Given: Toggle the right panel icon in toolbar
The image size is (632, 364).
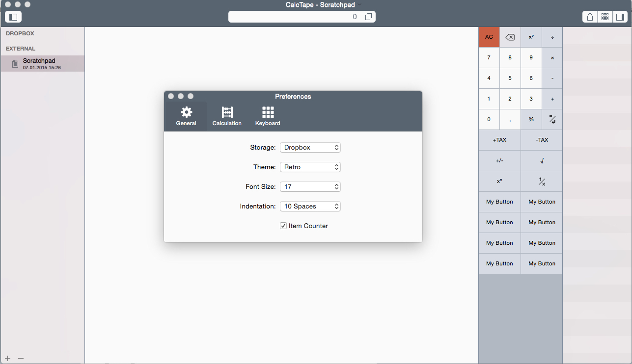Looking at the screenshot, I should (620, 17).
